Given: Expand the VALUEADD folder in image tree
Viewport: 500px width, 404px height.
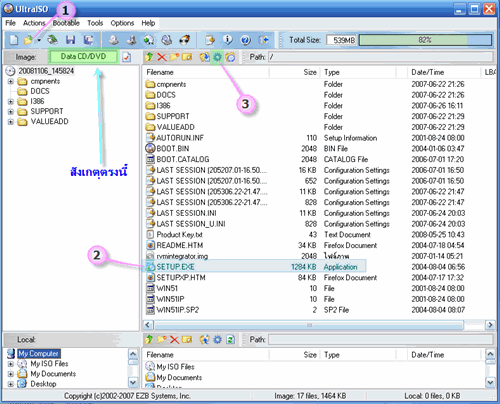Looking at the screenshot, I should [11, 122].
